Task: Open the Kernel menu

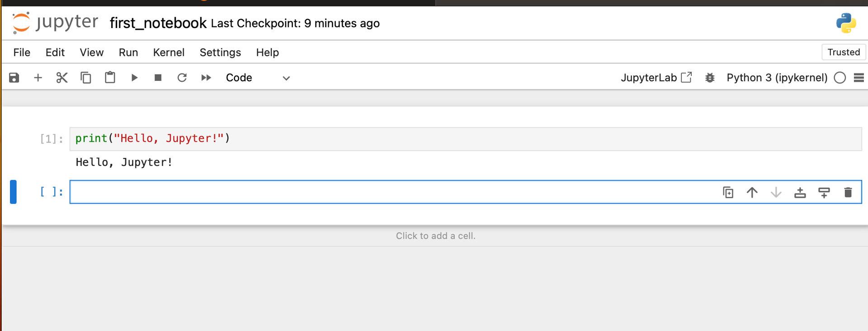Action: pyautogui.click(x=169, y=52)
